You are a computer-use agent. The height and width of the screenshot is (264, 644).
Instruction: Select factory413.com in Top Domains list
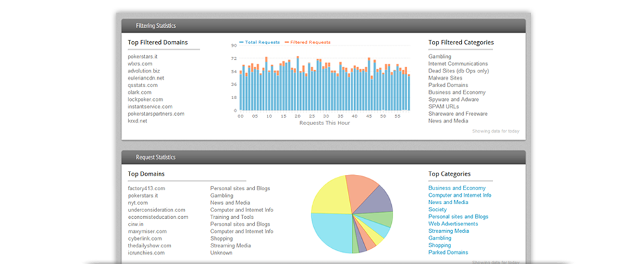[146, 188]
